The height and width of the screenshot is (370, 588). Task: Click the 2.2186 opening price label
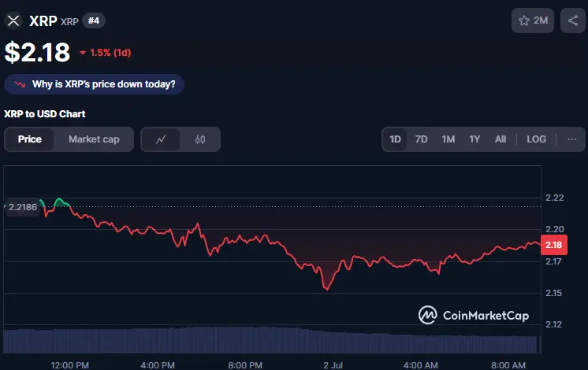22,207
